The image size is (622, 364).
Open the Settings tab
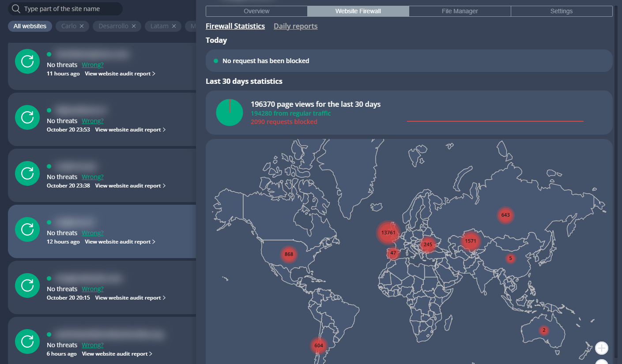click(x=561, y=11)
